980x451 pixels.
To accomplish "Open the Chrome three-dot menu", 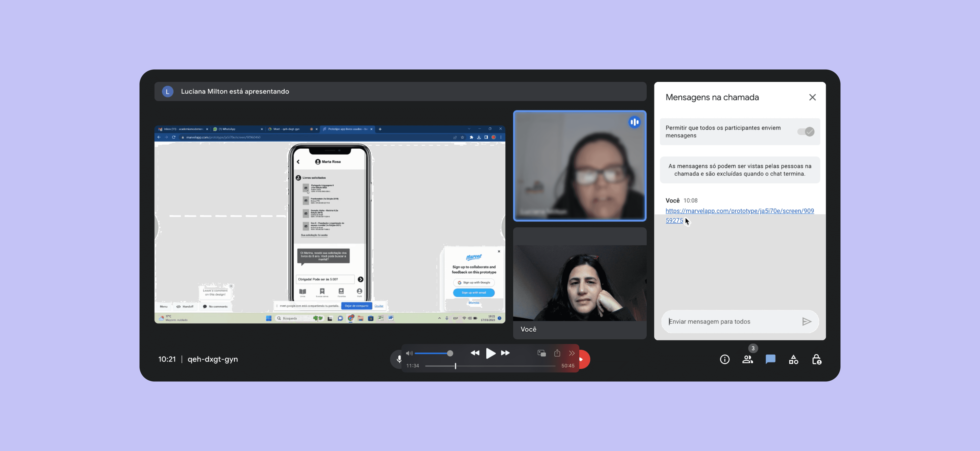I will click(x=501, y=137).
